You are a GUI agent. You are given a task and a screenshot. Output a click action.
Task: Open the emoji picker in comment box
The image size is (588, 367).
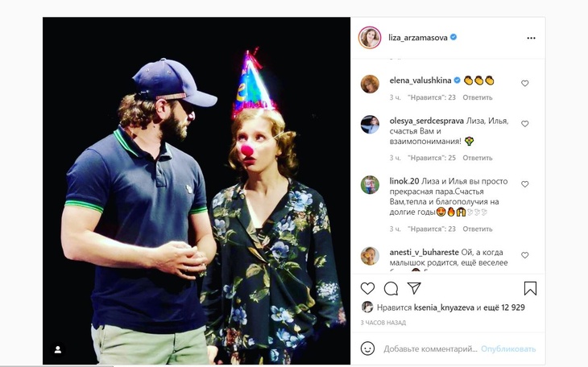click(x=367, y=348)
